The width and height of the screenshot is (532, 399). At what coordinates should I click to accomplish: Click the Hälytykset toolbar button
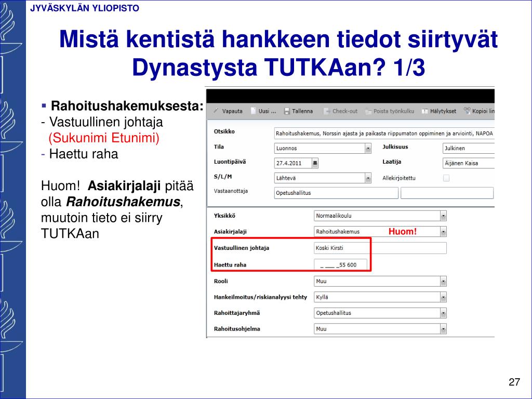point(438,111)
